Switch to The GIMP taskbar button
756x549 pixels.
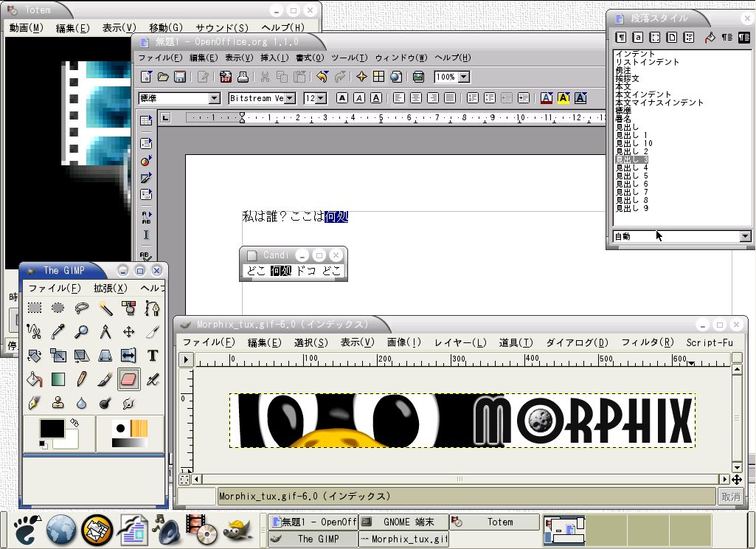[x=313, y=539]
